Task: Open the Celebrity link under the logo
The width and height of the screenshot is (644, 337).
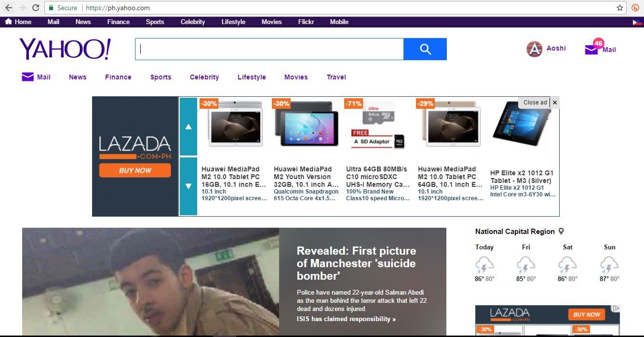Action: [204, 77]
